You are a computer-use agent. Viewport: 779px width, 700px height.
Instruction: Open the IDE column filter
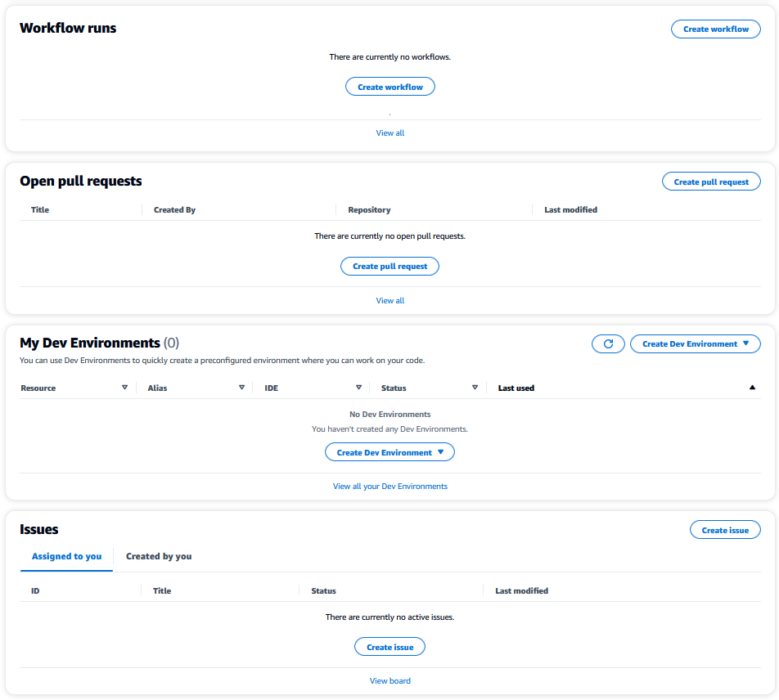click(x=358, y=387)
